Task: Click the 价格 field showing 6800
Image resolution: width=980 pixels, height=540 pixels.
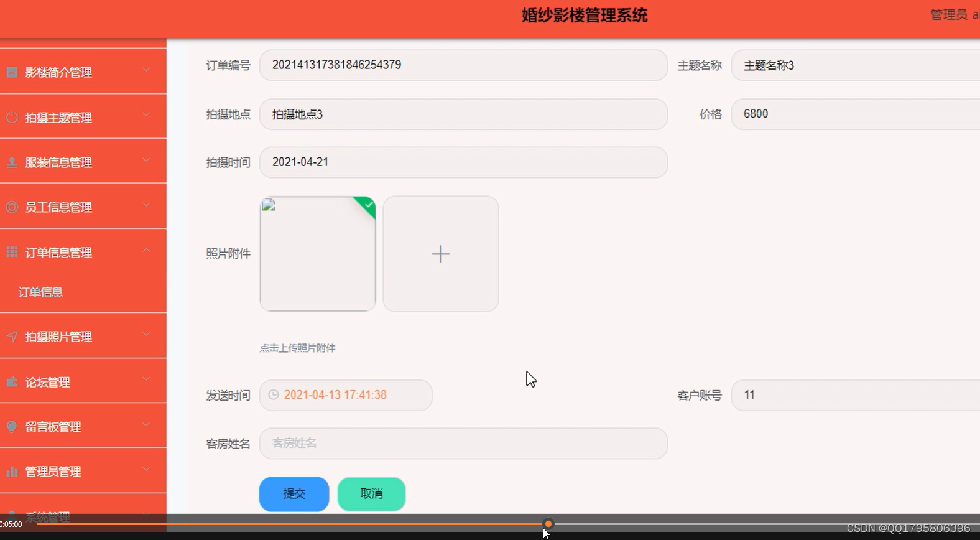Action: pyautogui.click(x=856, y=114)
